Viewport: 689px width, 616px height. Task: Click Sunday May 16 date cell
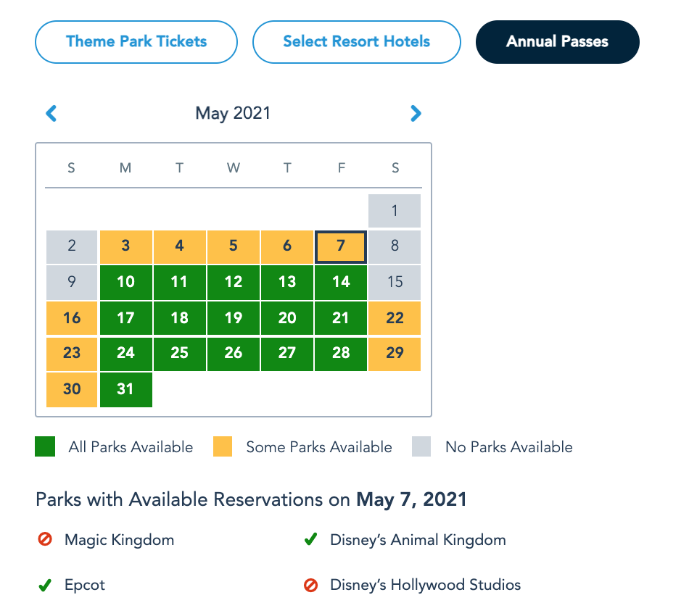click(x=72, y=317)
